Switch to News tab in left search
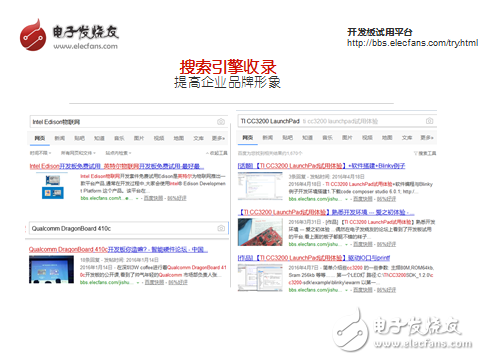This screenshot has height=360, width=480. click(x=60, y=138)
